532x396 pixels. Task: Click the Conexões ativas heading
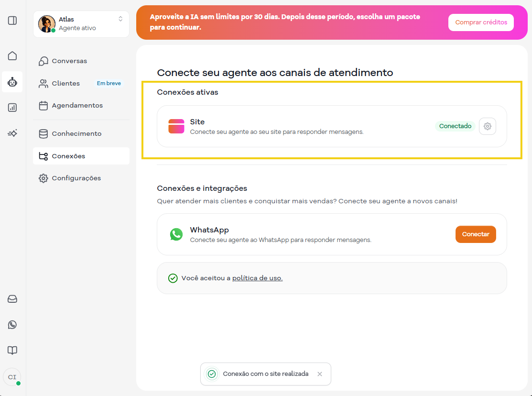pyautogui.click(x=188, y=92)
